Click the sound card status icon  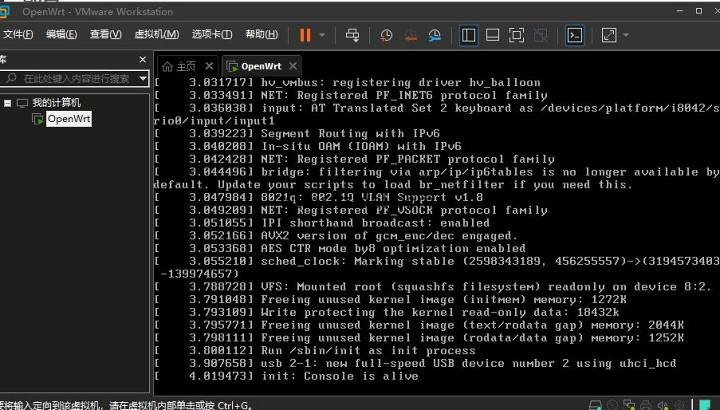tap(663, 405)
